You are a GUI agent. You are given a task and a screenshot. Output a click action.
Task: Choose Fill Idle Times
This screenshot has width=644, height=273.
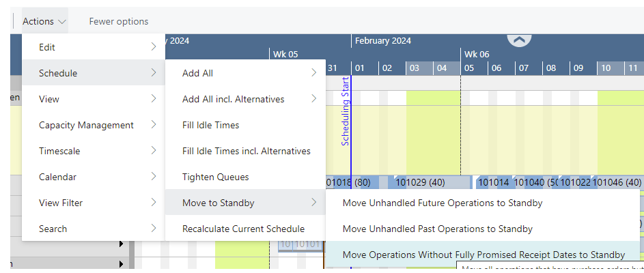pos(245,125)
